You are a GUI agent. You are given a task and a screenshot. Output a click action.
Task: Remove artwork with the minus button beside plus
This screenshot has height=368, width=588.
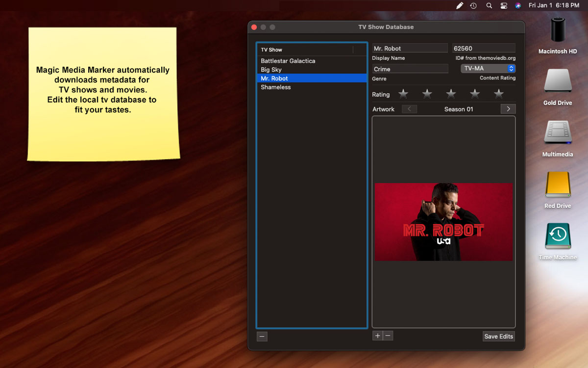pos(388,336)
